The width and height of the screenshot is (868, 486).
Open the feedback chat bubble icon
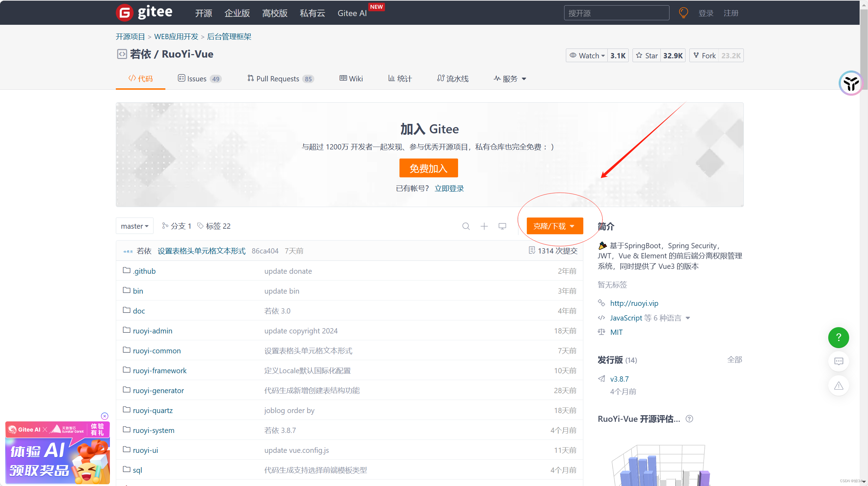click(838, 361)
